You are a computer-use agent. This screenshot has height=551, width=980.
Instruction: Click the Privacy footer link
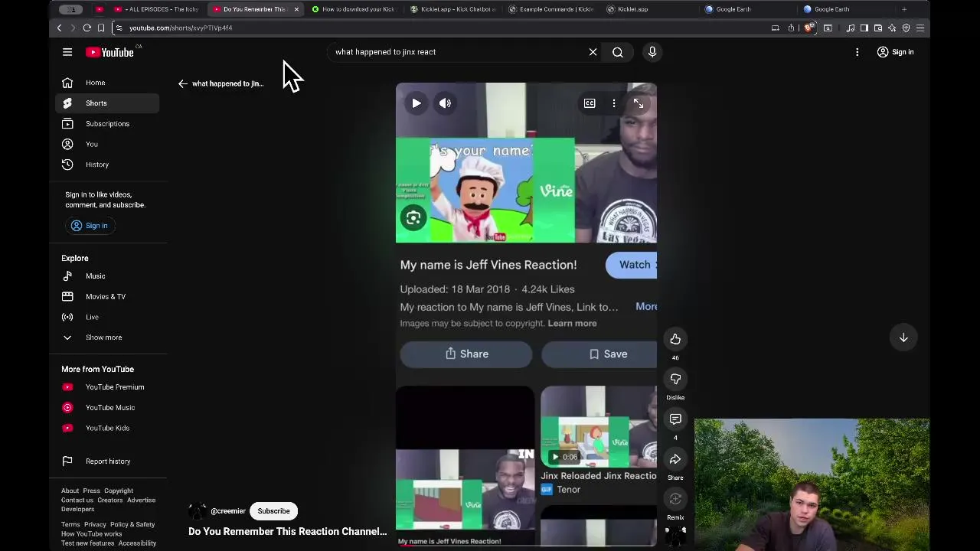(95, 524)
